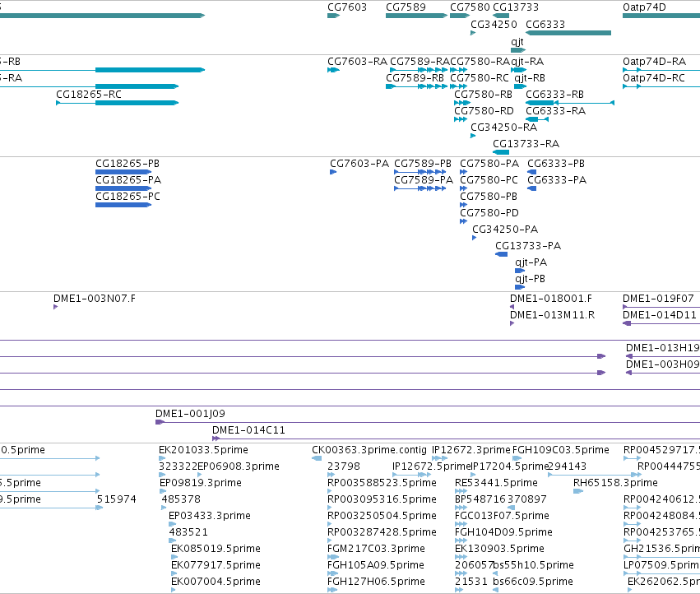Select the CG7603 gene label
This screenshot has height=594, width=700.
(x=347, y=7)
